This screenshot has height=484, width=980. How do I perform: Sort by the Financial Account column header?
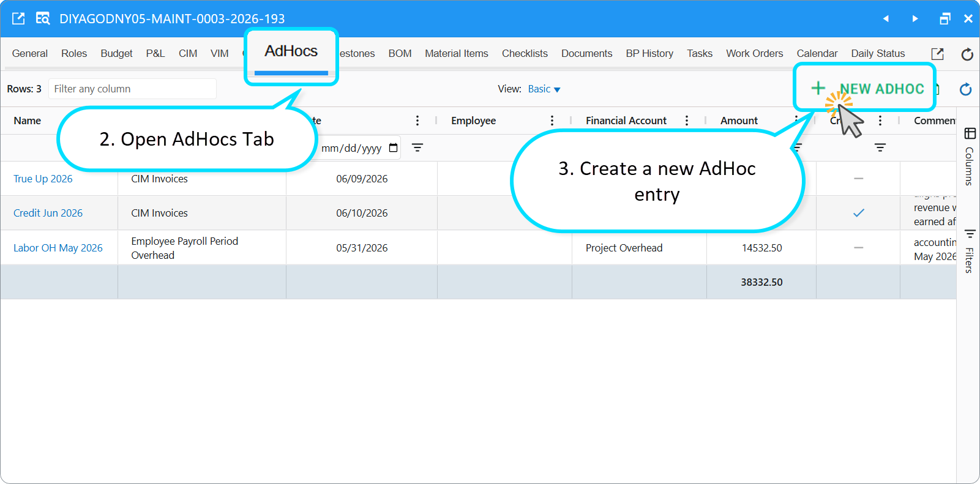click(x=626, y=121)
